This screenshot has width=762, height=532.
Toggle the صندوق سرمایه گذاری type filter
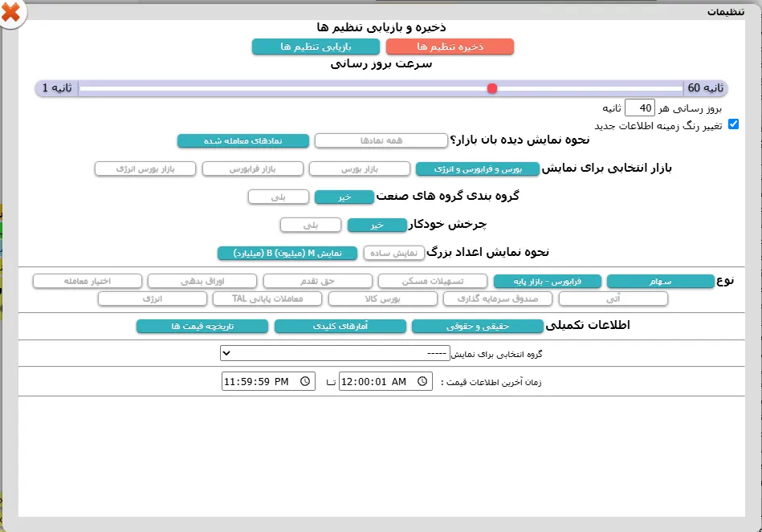[498, 298]
